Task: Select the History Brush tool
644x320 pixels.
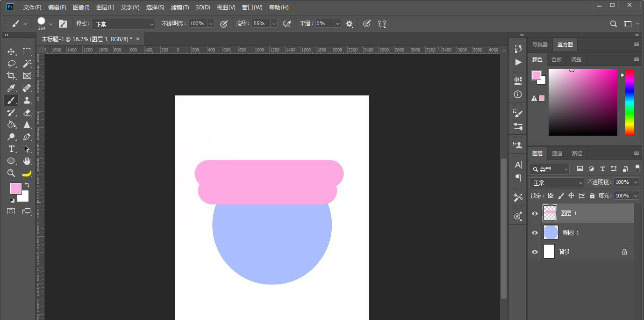Action: (11, 112)
